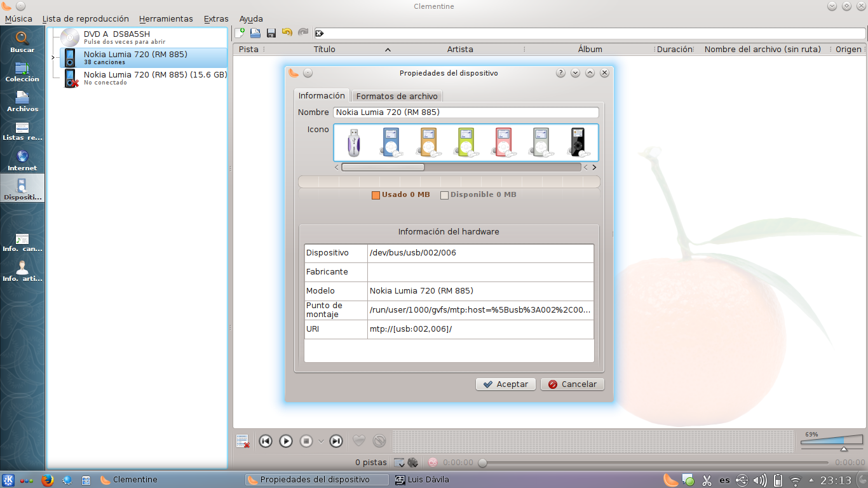Open the Herramientas menu

pos(166,19)
